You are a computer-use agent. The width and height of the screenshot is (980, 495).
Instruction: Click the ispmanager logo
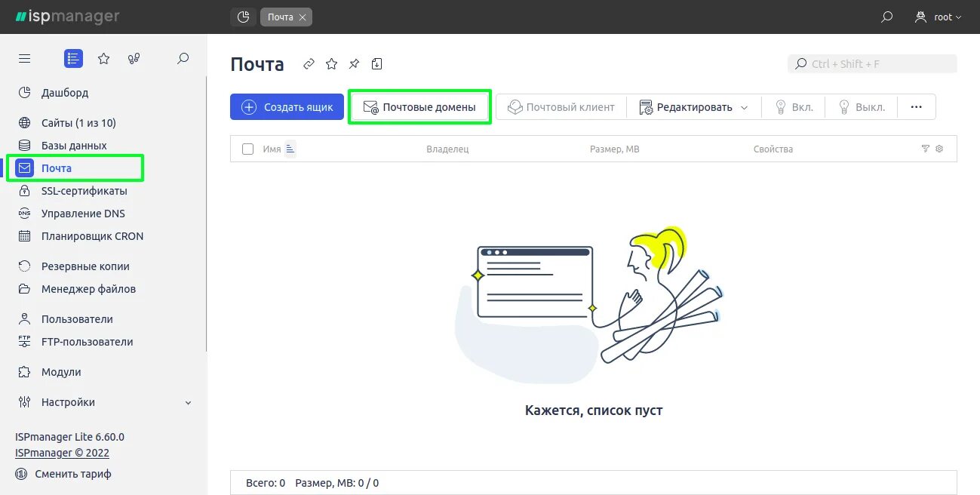tap(67, 17)
